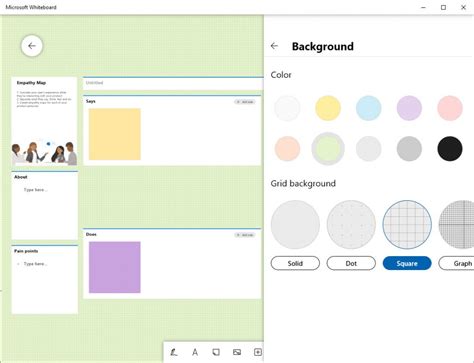
Task: Pick the Graph grid option
Action: (x=456, y=263)
